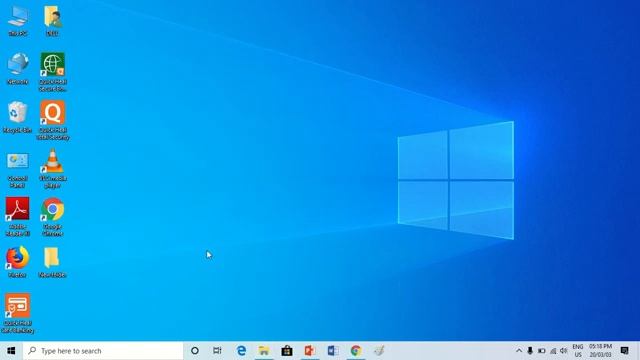
Task: Select the Google Chrome desktop shortcut
Action: click(53, 217)
